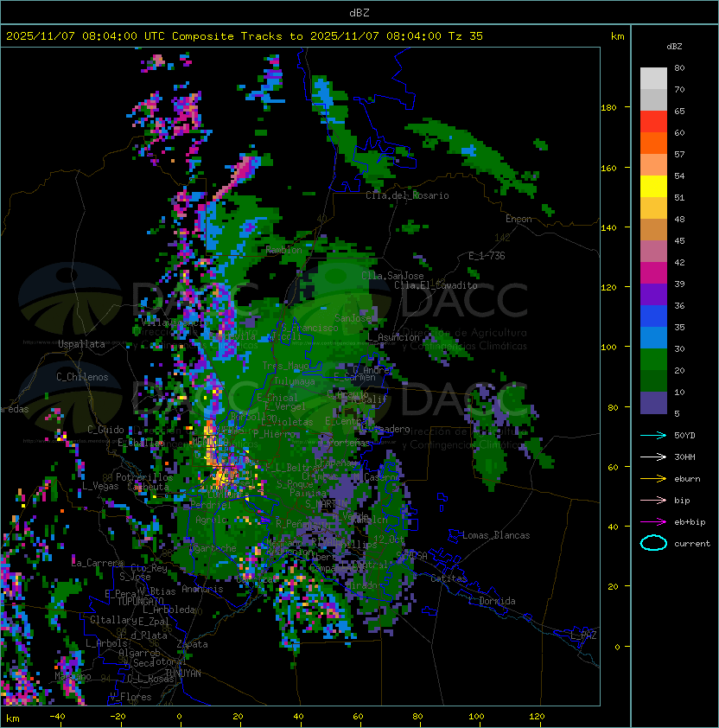Pick the purple 36–39 dBZ swatch
Image resolution: width=719 pixels, height=728 pixels.
(x=653, y=294)
